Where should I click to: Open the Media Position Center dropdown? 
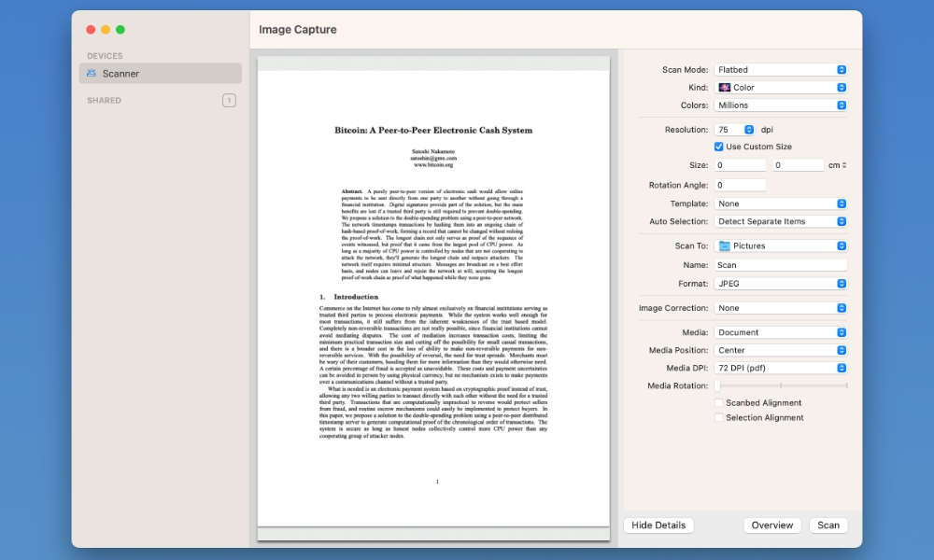[x=780, y=351]
